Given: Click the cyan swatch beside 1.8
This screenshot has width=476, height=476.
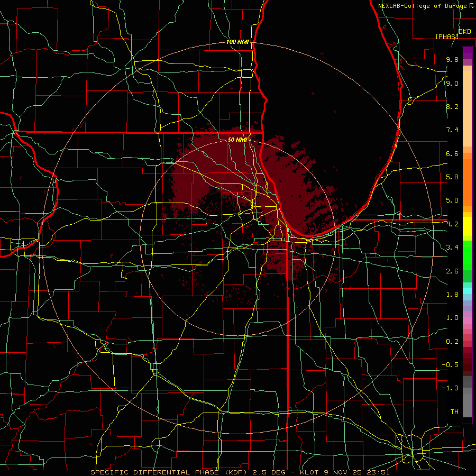Looking at the screenshot, I should pyautogui.click(x=467, y=291).
